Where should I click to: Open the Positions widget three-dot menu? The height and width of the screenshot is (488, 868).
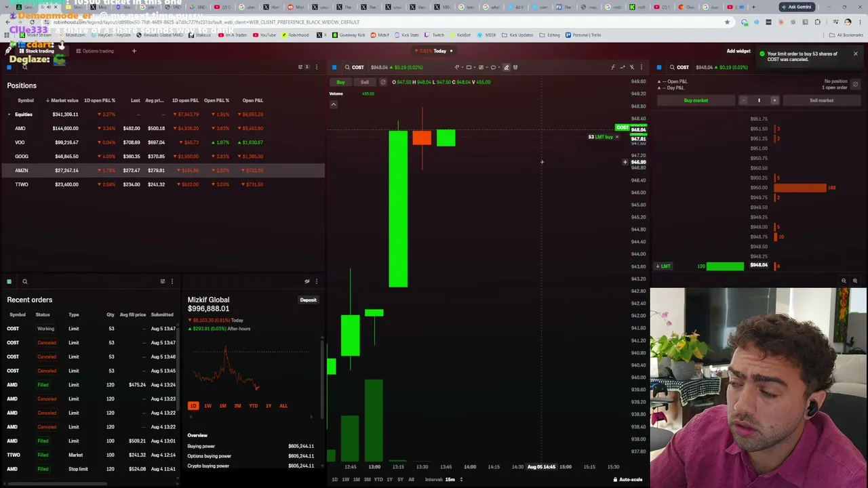316,67
